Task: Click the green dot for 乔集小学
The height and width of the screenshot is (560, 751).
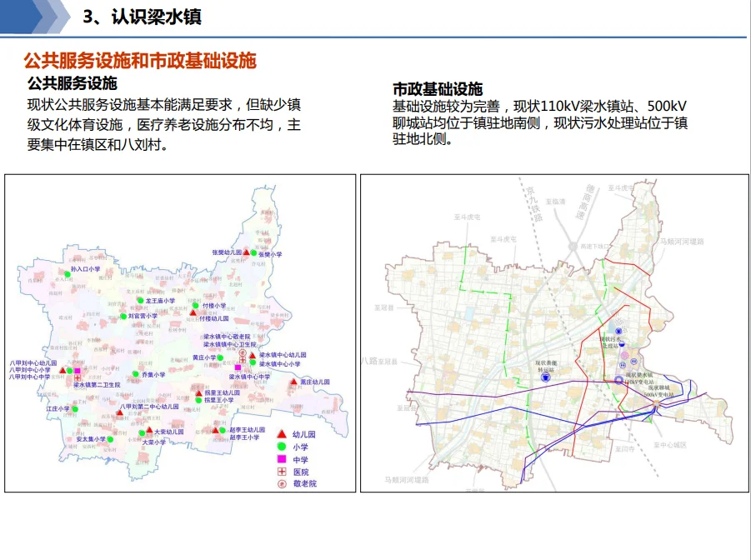Action: pos(136,376)
